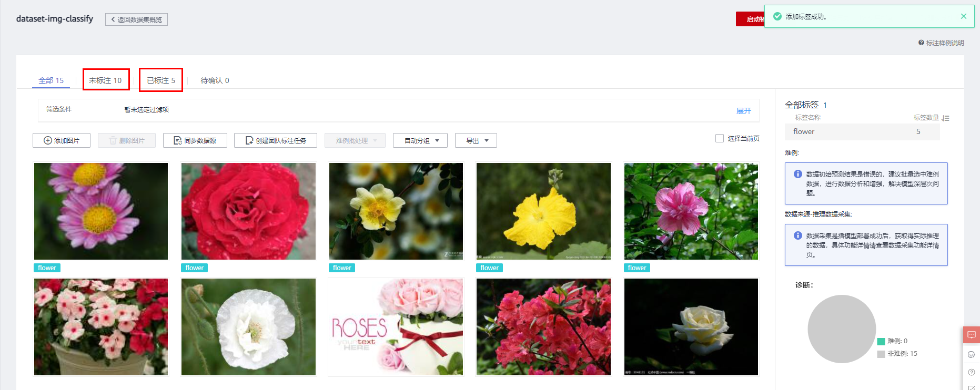Click the 返回数据集概览 back button

click(x=136, y=19)
